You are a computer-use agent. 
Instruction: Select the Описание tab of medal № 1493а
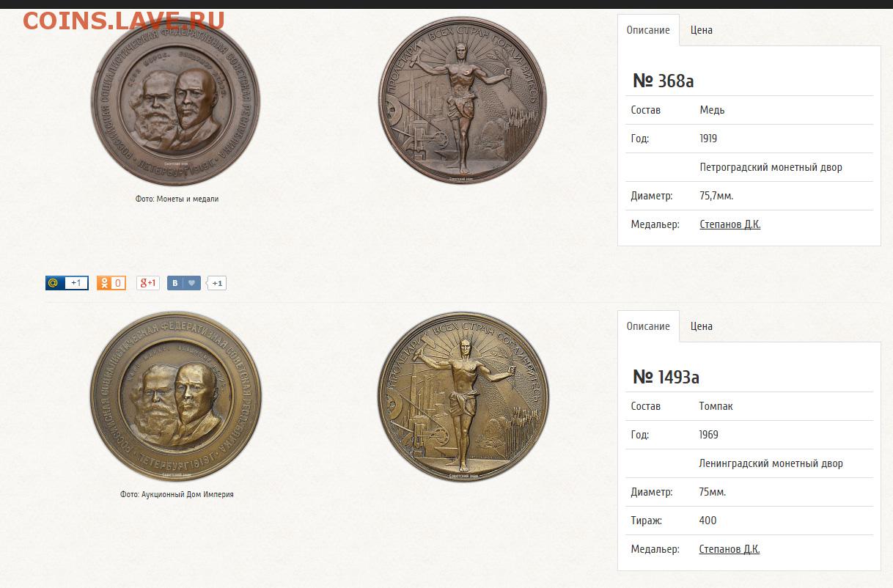pos(648,326)
